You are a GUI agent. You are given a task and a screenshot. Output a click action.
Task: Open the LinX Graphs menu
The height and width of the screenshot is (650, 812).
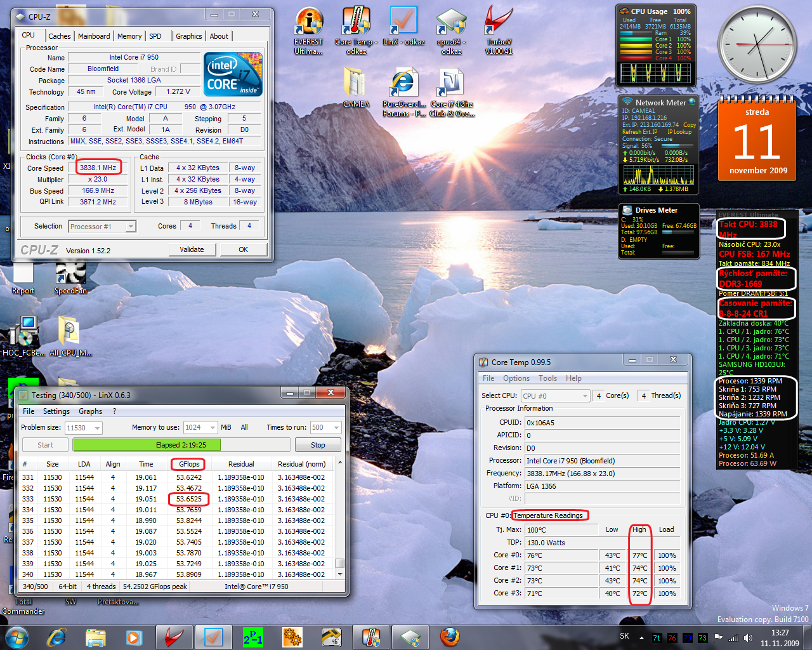click(x=90, y=411)
